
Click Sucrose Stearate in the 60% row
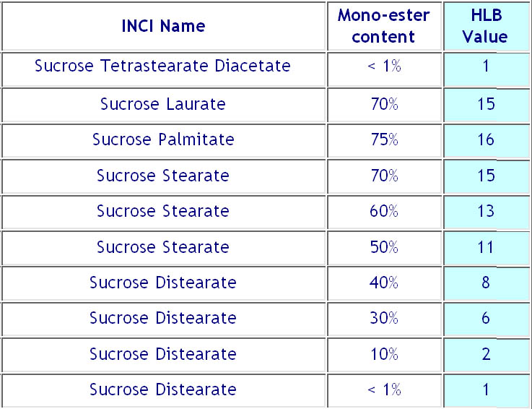click(x=163, y=211)
